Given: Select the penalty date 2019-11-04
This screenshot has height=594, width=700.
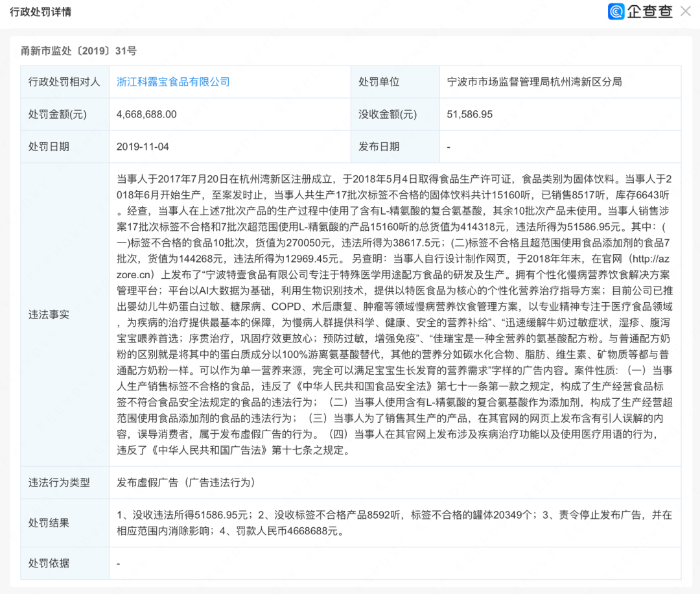Looking at the screenshot, I should tap(143, 147).
